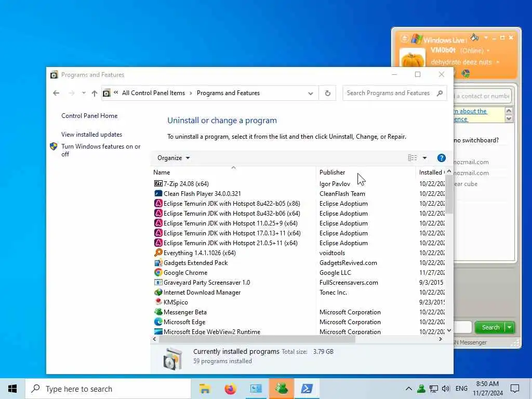Click the 'dehydrate deez nuts' personal message
Screen dimensions: 532x399
click(x=461, y=62)
